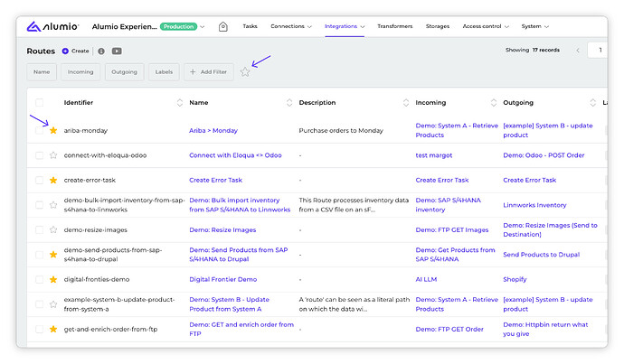Open the Outgoing filter
The image size is (624, 364).
tap(124, 72)
